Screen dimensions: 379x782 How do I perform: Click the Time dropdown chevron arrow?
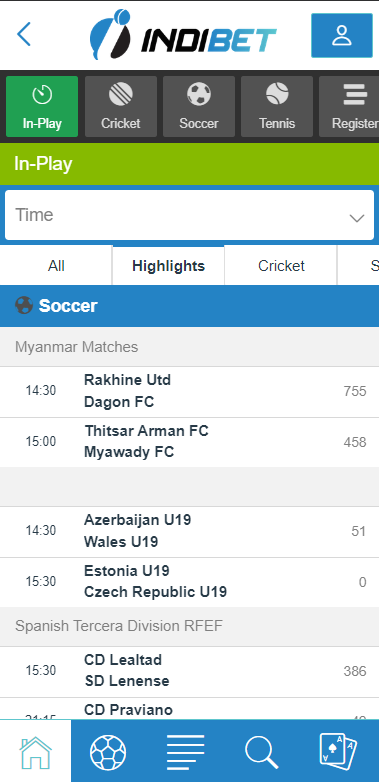[x=357, y=218]
